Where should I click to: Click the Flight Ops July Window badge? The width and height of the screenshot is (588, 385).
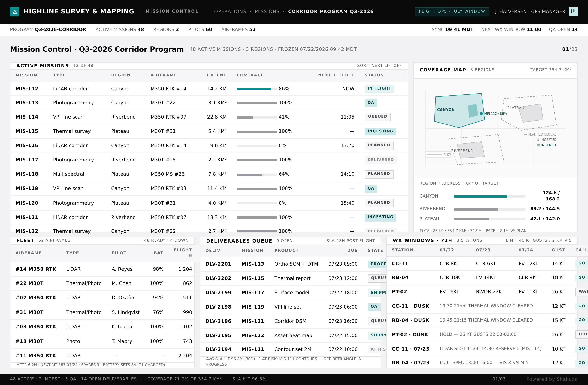452,11
